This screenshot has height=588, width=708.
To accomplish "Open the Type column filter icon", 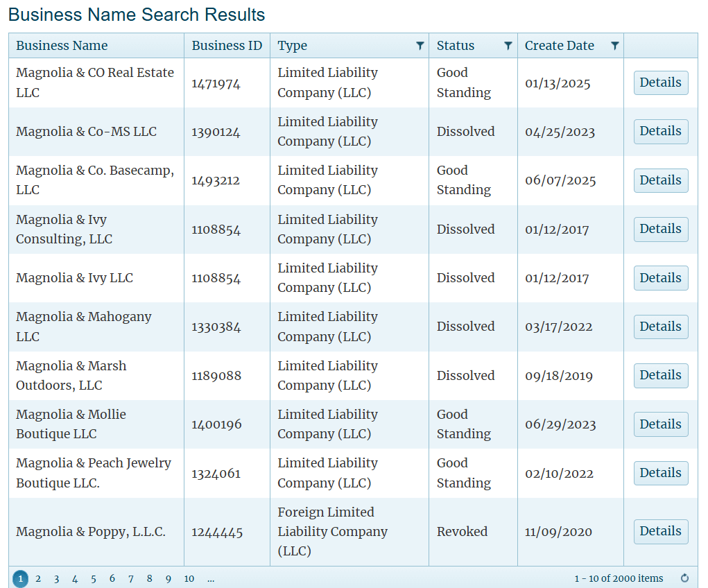I will 420,46.
